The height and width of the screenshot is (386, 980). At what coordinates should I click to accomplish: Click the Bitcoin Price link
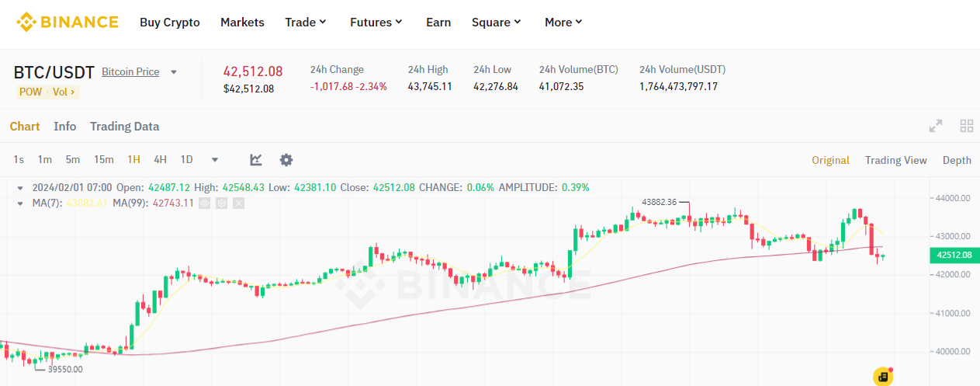[x=130, y=72]
